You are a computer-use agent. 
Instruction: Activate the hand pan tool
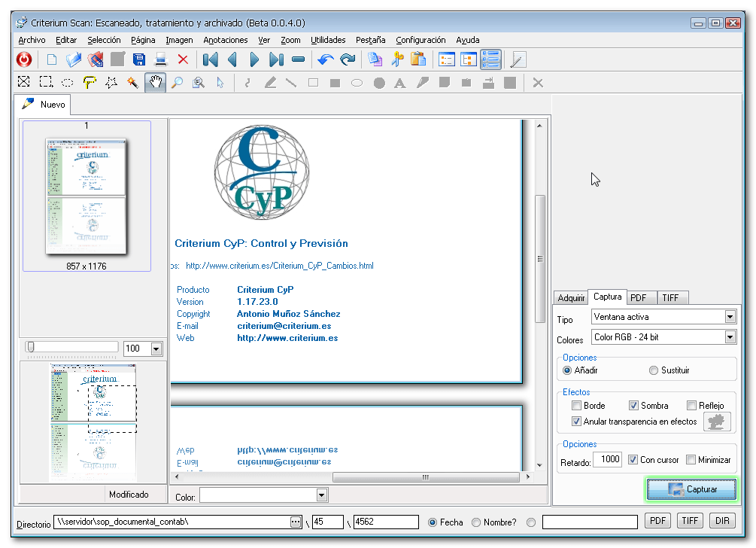(155, 83)
